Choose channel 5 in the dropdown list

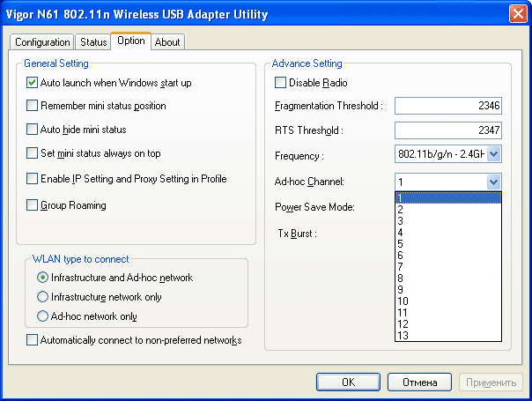coord(448,244)
